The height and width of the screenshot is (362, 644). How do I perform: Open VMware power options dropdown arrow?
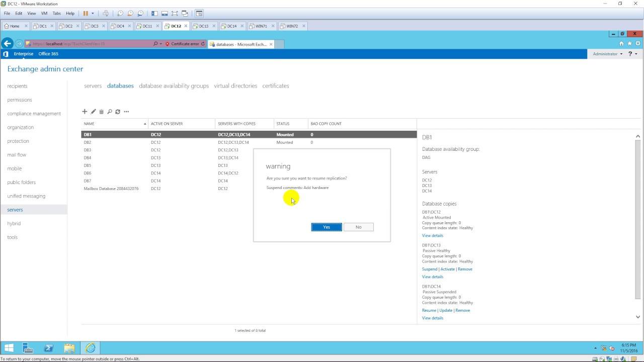(93, 13)
